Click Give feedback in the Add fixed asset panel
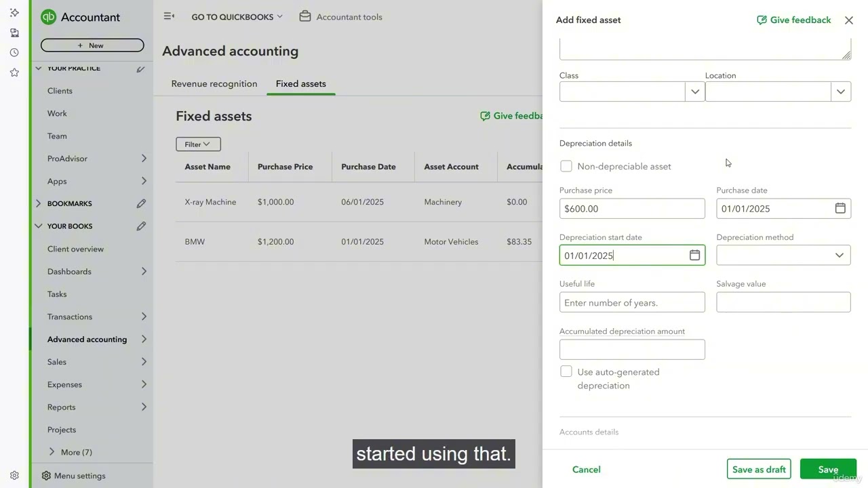 click(793, 20)
